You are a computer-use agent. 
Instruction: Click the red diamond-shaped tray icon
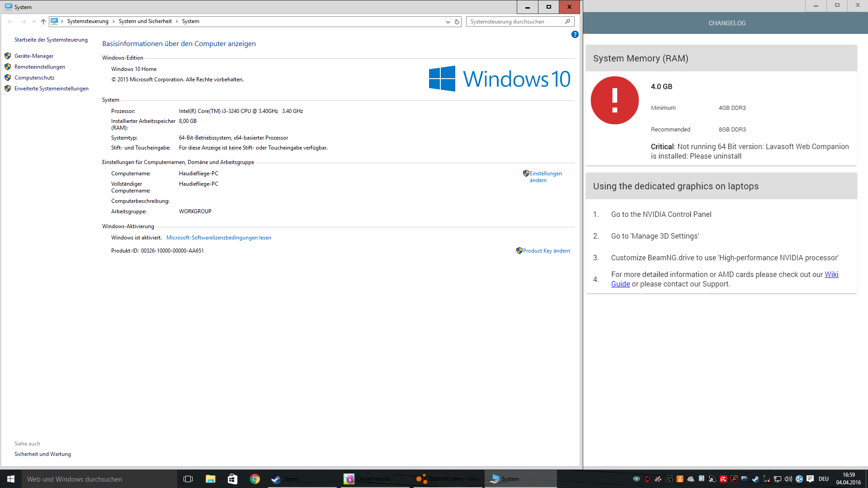647,479
